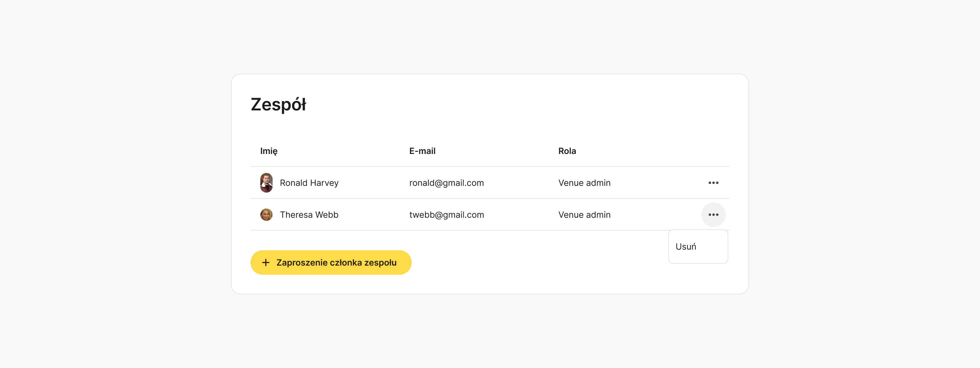The width and height of the screenshot is (980, 368).
Task: Click twebb@gmail.com email address
Action: [446, 214]
